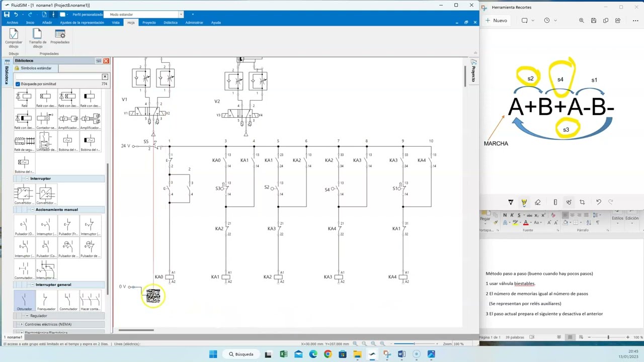The image size is (644, 362).
Task: Switch to the Vista ribbon tab
Action: click(x=116, y=23)
